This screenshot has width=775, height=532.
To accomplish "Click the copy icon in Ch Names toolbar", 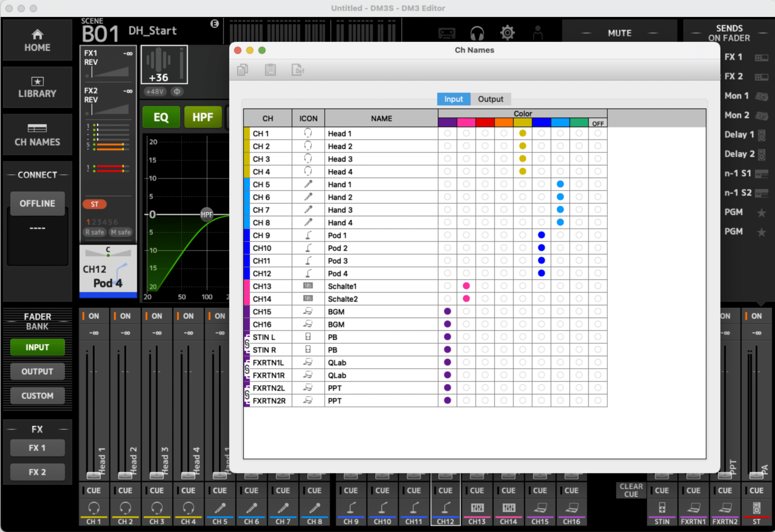I will 243,70.
